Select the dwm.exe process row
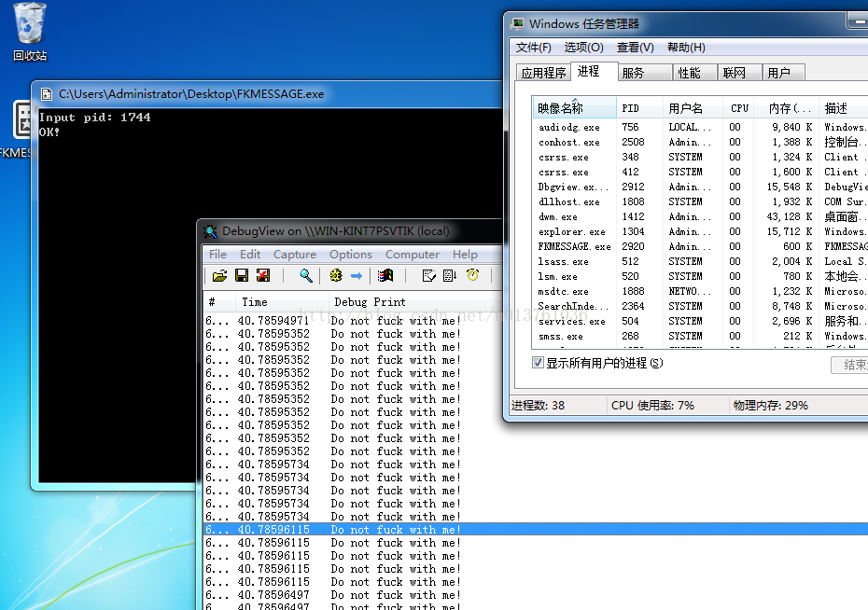 pos(700,216)
